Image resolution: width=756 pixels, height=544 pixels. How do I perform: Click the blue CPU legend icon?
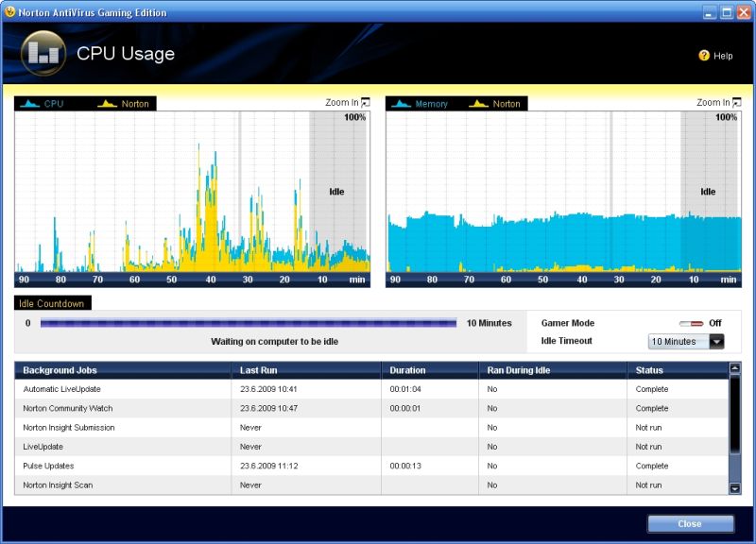30,104
